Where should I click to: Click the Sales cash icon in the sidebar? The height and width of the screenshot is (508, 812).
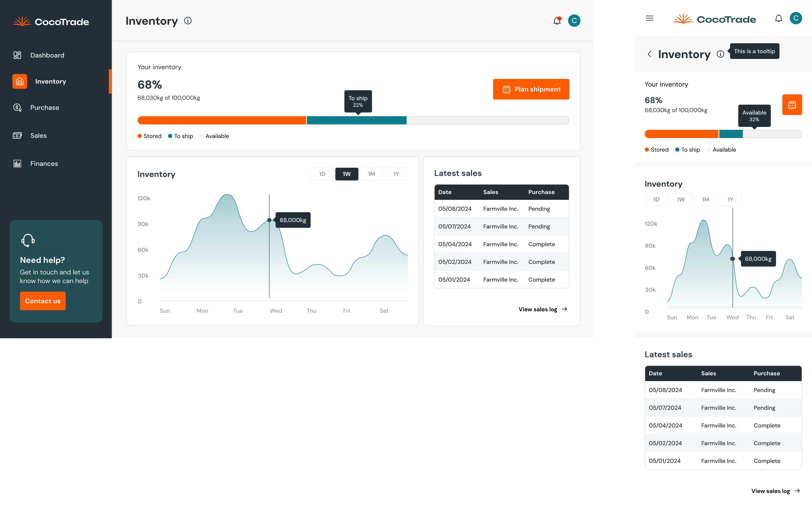point(17,135)
